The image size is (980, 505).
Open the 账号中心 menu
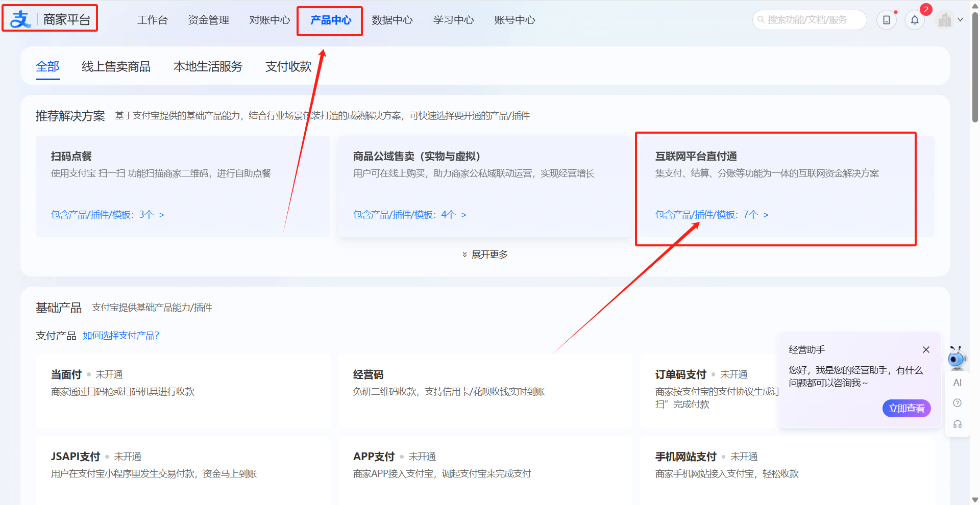[514, 20]
